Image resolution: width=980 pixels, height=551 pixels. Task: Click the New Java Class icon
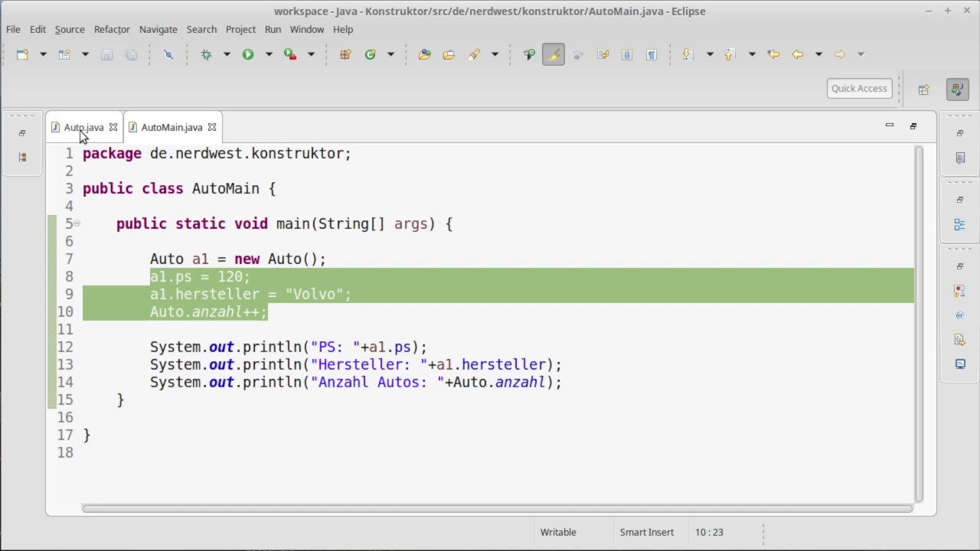coord(371,54)
